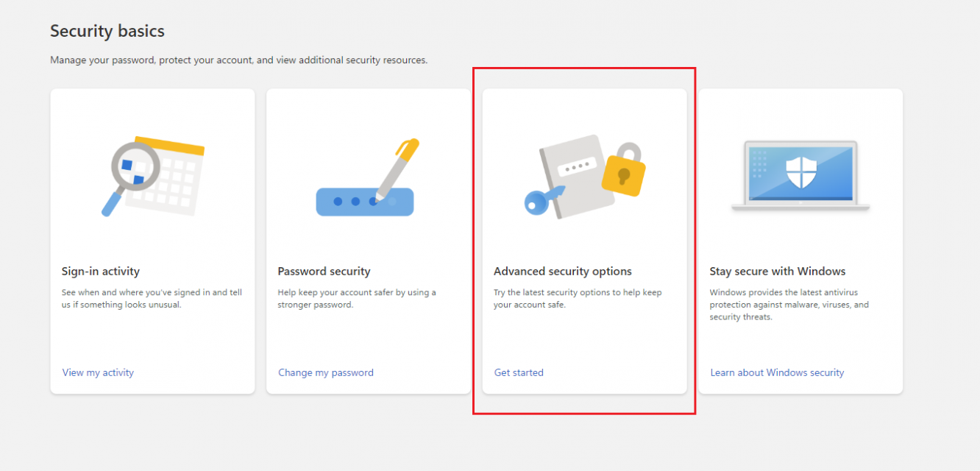Select the Sign-in activity heading

coord(101,272)
